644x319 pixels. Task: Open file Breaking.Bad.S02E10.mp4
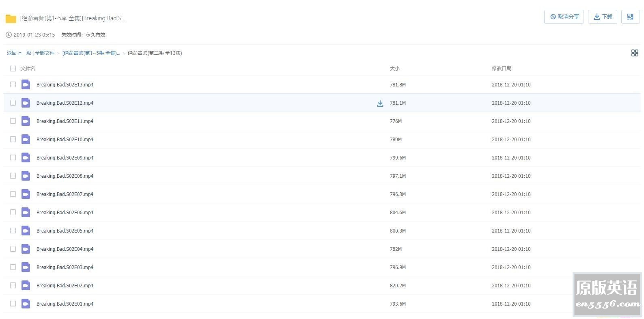coord(65,140)
